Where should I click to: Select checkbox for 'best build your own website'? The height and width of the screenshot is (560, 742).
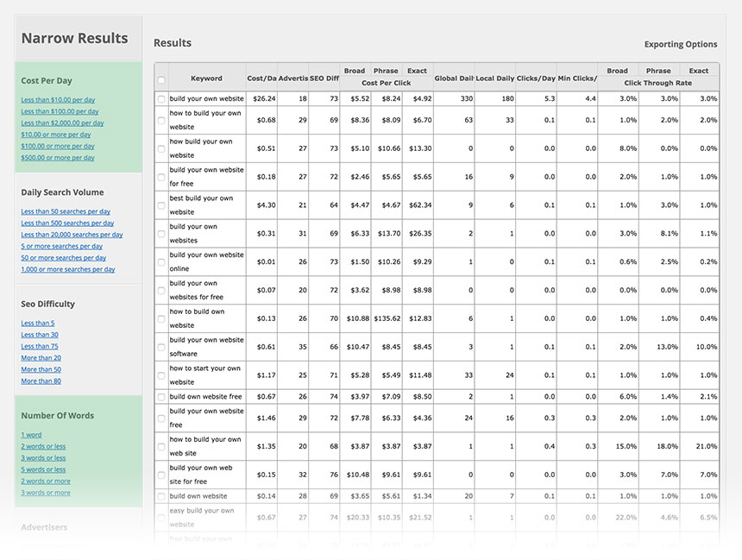point(161,205)
